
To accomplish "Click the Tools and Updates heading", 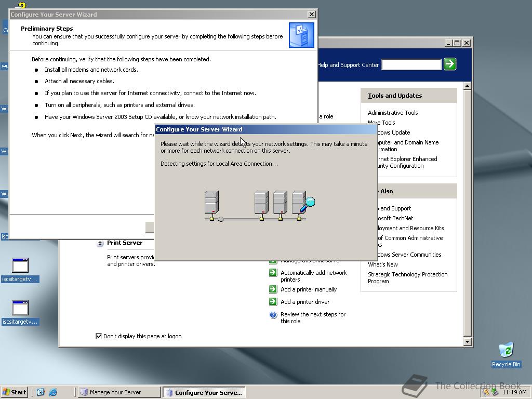I will (x=395, y=96).
